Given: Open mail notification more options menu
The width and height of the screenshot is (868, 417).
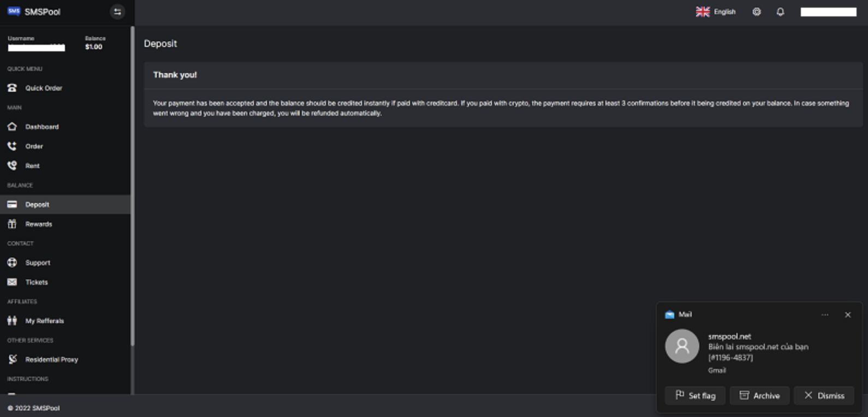Looking at the screenshot, I should tap(825, 315).
